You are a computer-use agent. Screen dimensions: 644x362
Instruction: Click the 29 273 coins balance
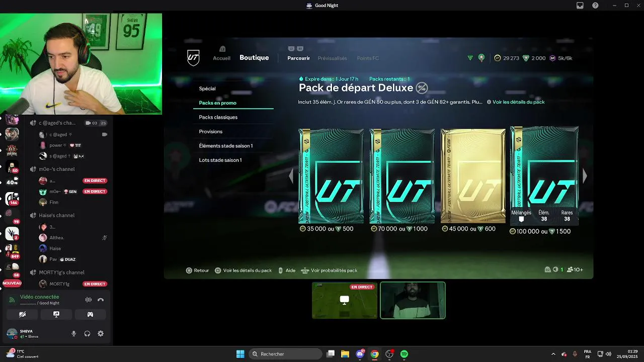tap(507, 58)
